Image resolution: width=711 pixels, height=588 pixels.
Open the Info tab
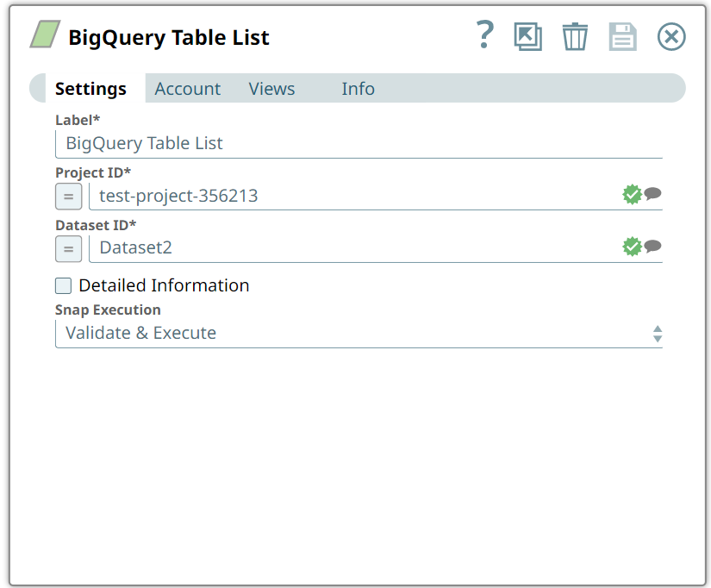point(359,89)
